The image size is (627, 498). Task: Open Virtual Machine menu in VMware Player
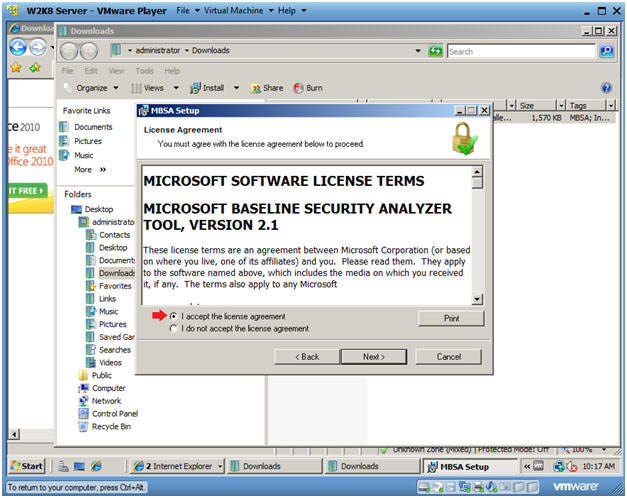[x=238, y=10]
